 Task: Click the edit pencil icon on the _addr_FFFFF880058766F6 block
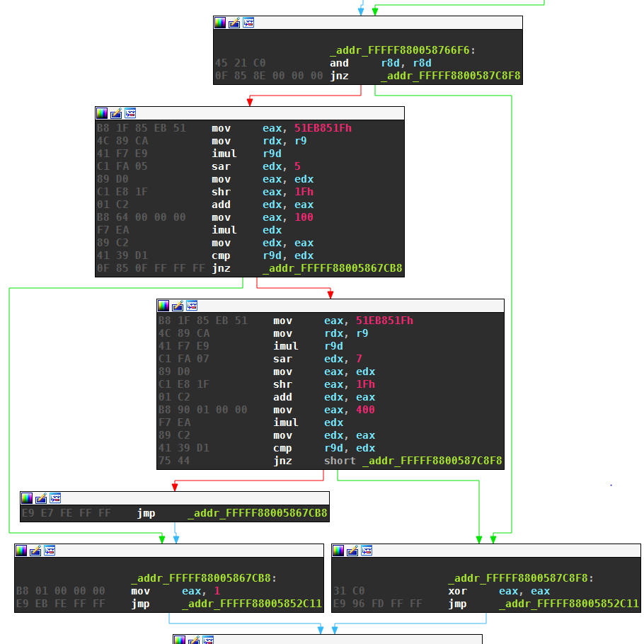point(234,23)
